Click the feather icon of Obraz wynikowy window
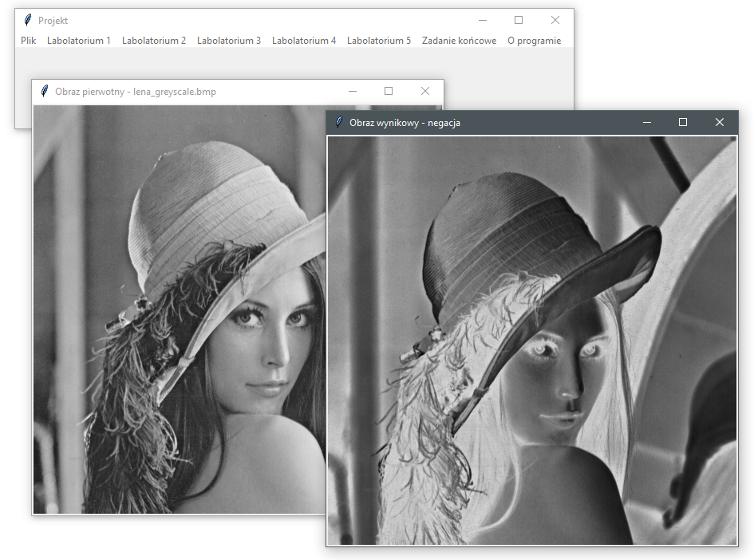754x560 pixels. pyautogui.click(x=338, y=122)
